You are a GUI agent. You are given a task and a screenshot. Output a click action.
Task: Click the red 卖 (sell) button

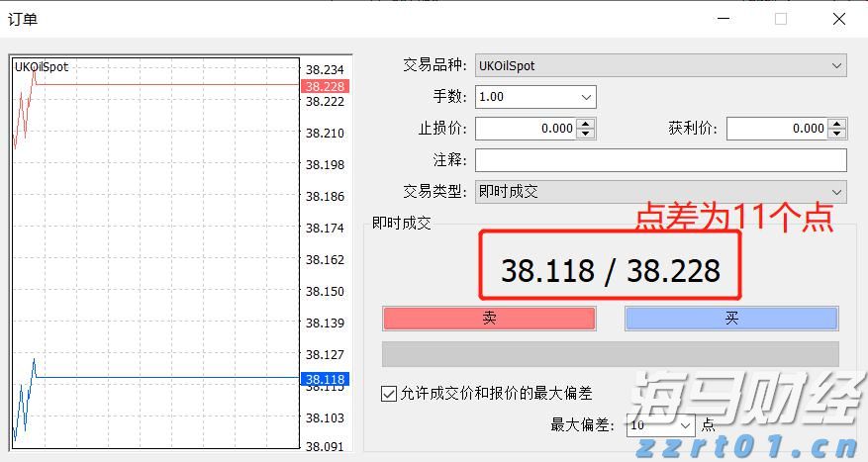click(x=489, y=319)
